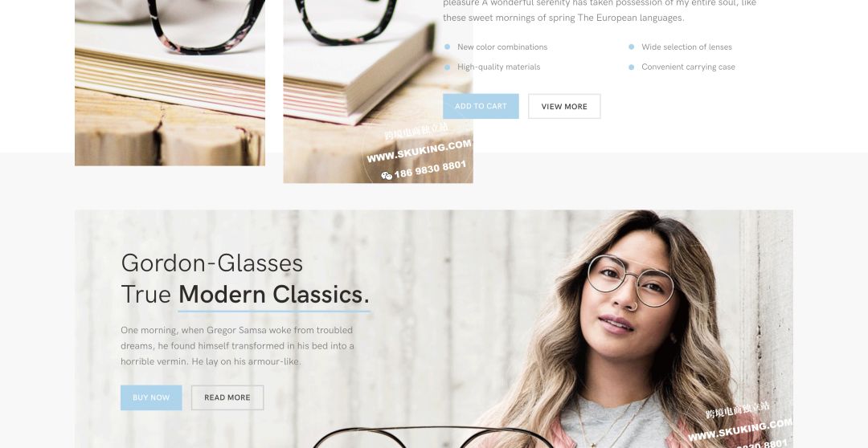Click the blue bullet beside New color combinations

448,47
